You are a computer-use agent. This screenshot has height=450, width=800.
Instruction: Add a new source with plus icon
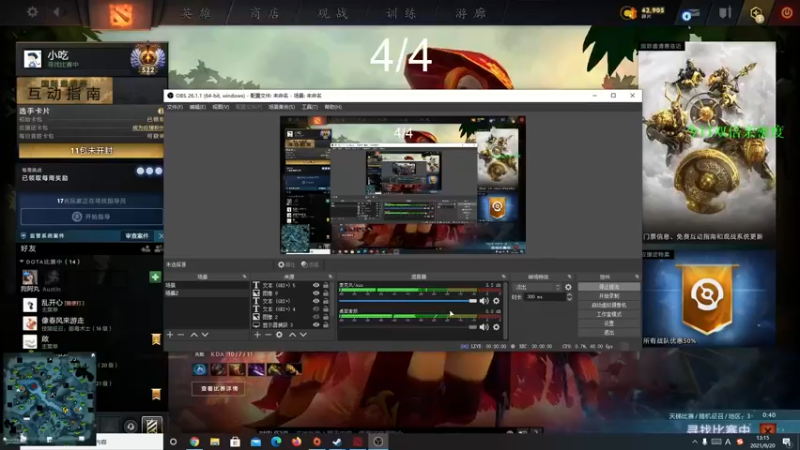(x=257, y=335)
